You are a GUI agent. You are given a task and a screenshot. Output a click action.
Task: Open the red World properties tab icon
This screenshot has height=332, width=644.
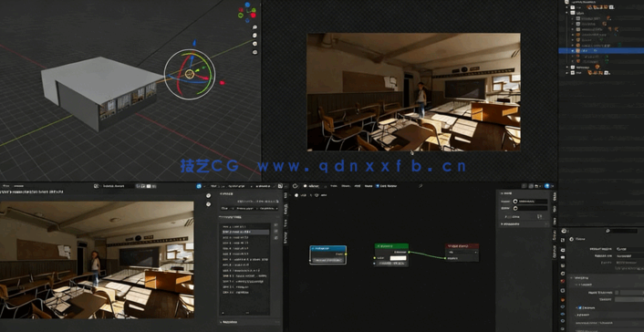(563, 282)
